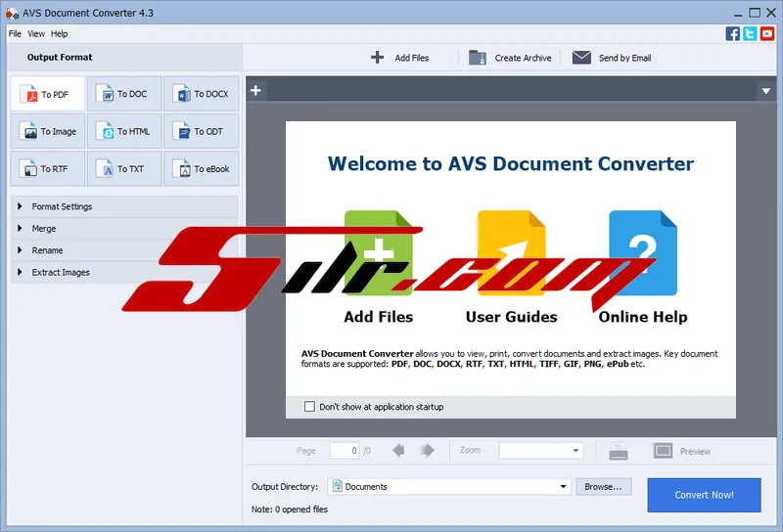Select the To DOC output format
The image size is (783, 532).
(x=124, y=94)
